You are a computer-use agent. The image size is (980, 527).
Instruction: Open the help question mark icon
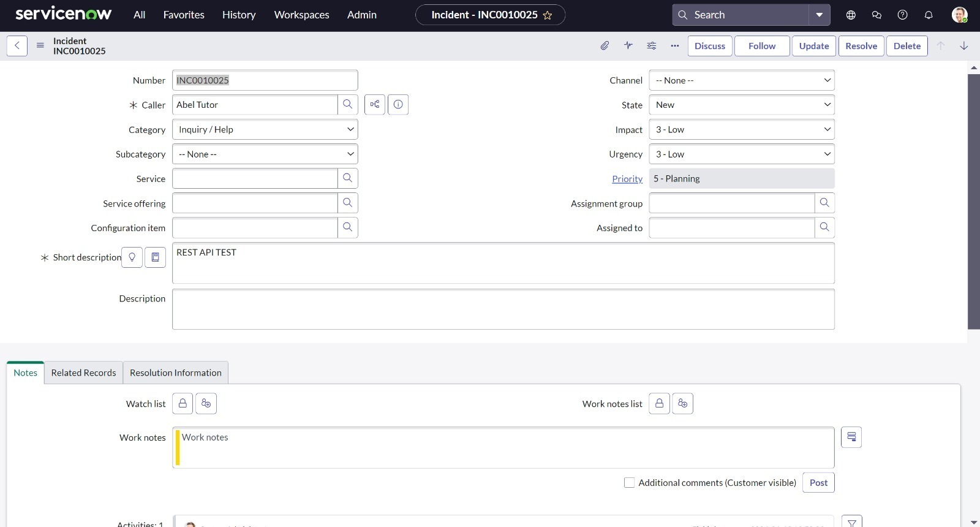pos(902,15)
